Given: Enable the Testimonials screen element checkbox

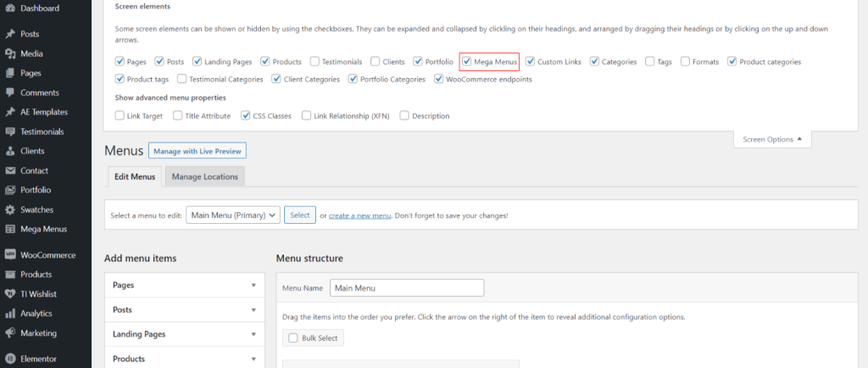Looking at the screenshot, I should tap(314, 61).
